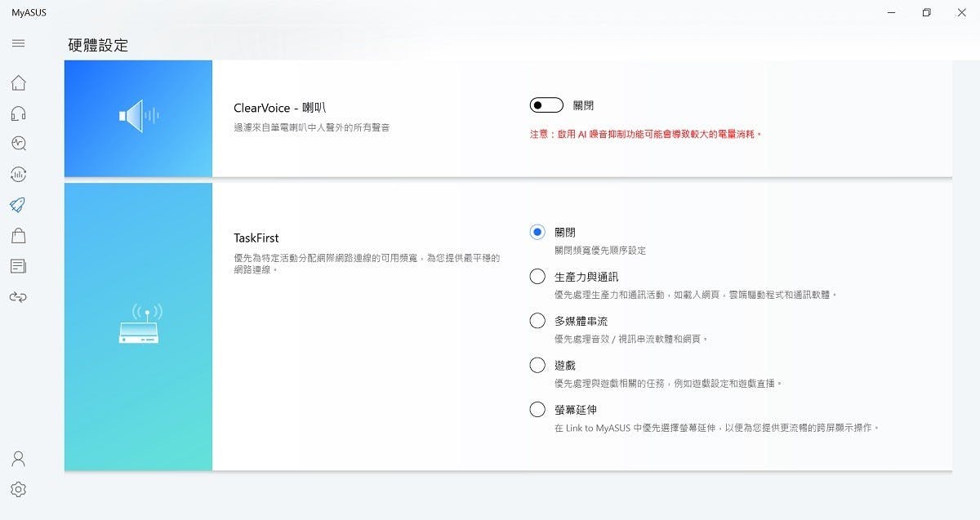Open the shopping bag deals icon
This screenshot has height=520, width=980.
(18, 235)
